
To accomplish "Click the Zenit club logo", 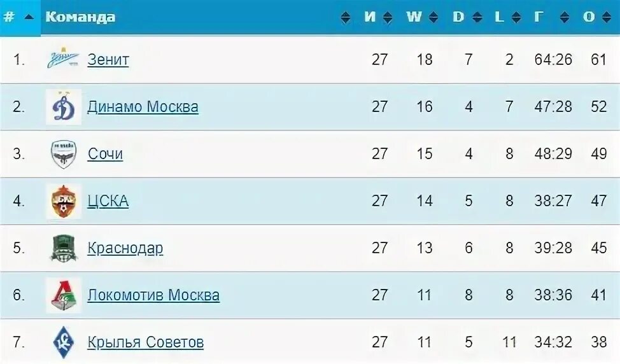I will (x=63, y=59).
